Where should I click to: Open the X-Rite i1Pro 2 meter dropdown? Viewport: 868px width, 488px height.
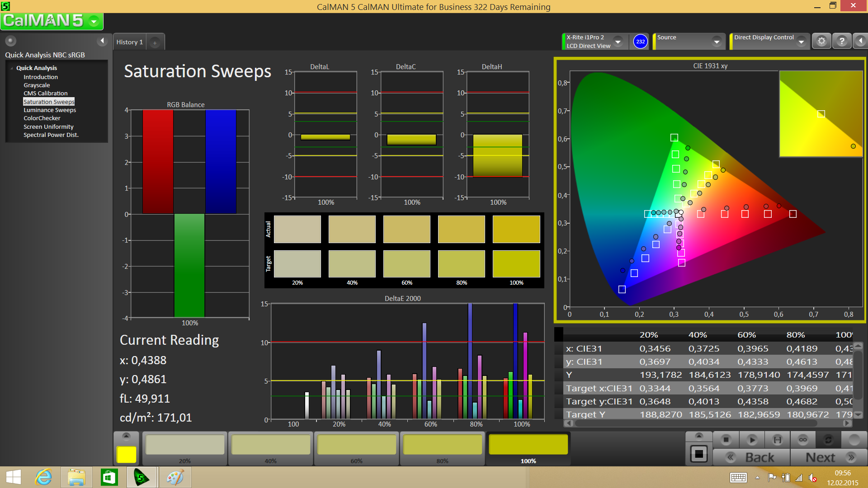tap(618, 42)
